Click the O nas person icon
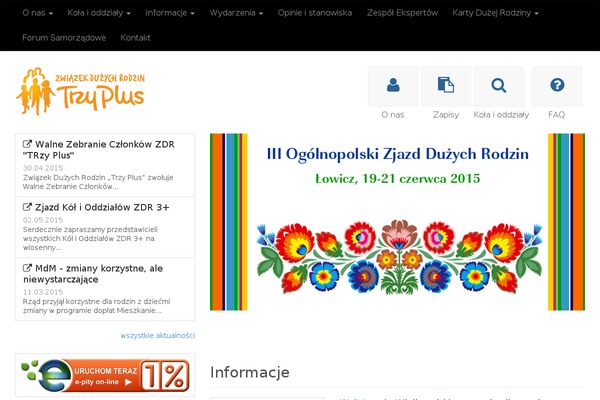 [x=393, y=86]
